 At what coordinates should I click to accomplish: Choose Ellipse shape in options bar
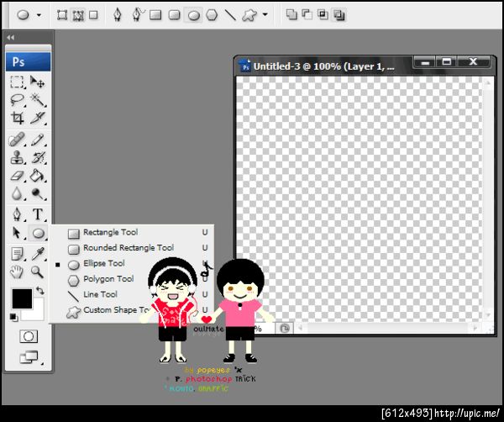click(x=193, y=15)
